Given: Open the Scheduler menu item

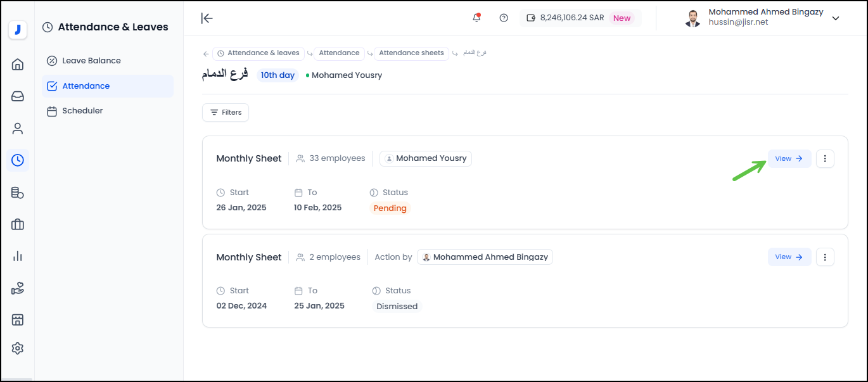Looking at the screenshot, I should click(82, 111).
